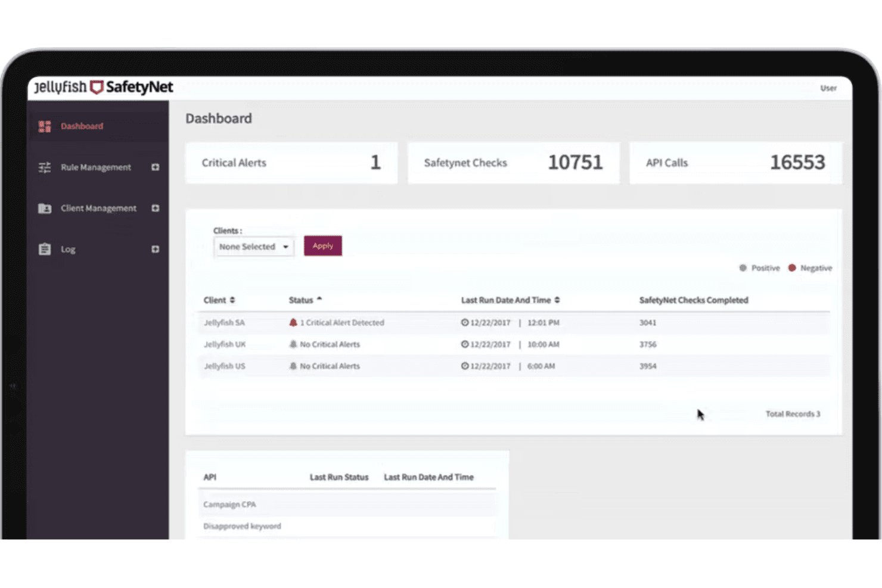882x588 pixels.
Task: Click the Critical Alerts summary card
Action: [x=291, y=163]
